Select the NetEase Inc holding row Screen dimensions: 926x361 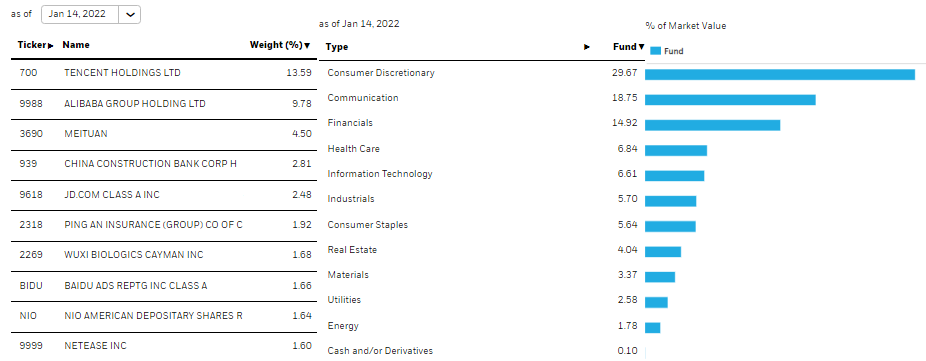click(x=161, y=346)
